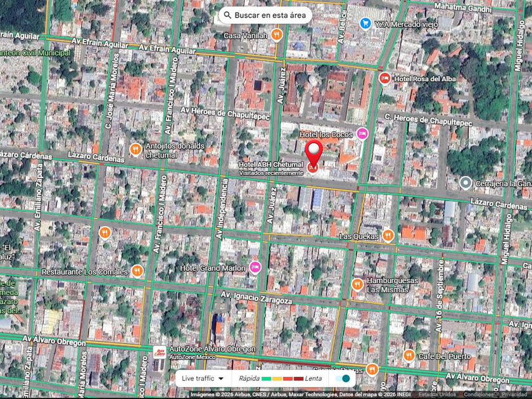The width and height of the screenshot is (532, 399).
Task: Click the Cafe Del Puerto restaurant icon
Action: pyautogui.click(x=409, y=355)
